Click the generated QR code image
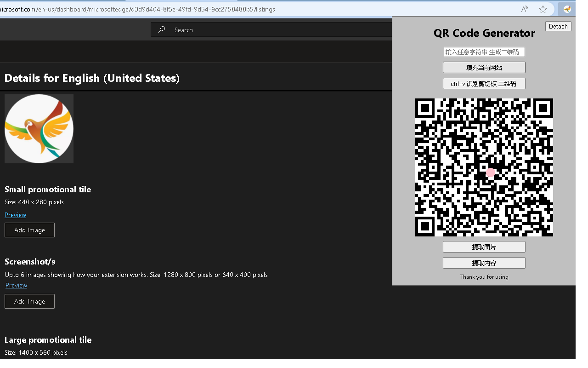588x368 pixels. click(484, 167)
